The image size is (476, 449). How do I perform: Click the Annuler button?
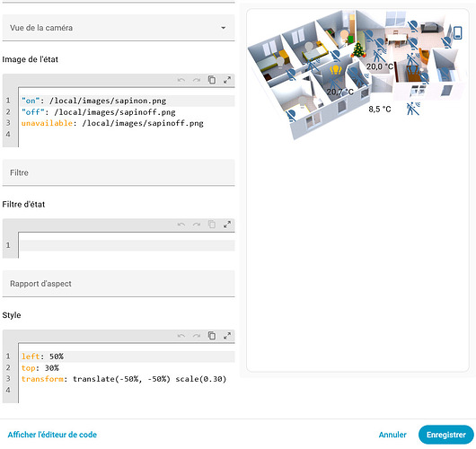click(392, 435)
